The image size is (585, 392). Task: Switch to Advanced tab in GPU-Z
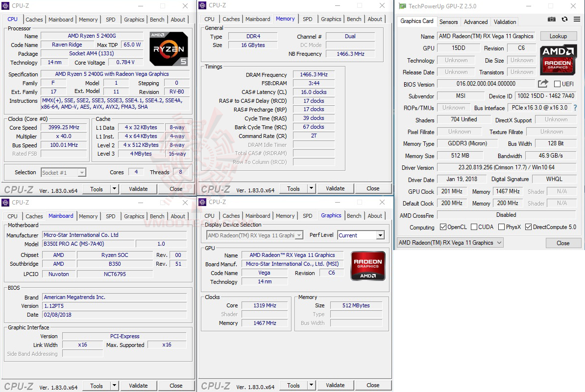pyautogui.click(x=476, y=22)
